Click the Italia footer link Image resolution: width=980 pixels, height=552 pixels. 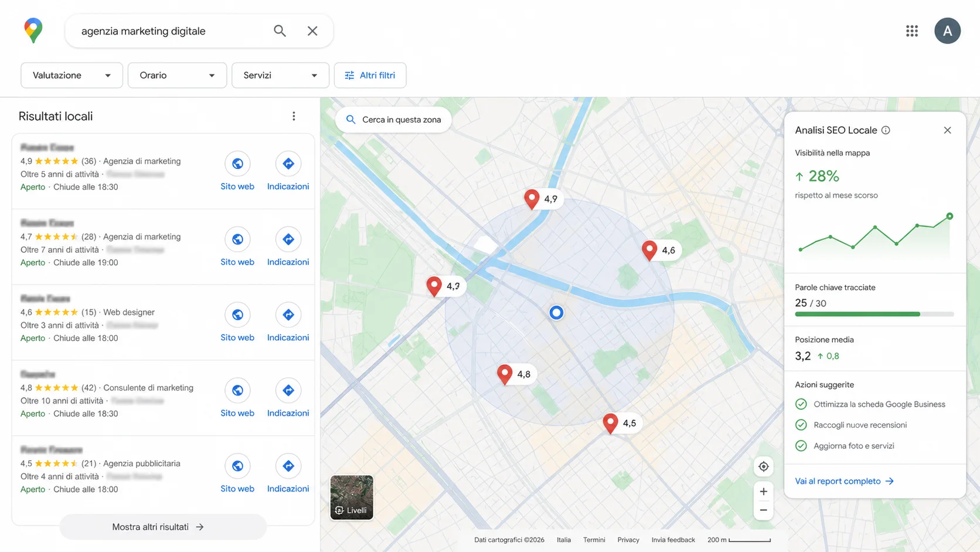click(564, 540)
